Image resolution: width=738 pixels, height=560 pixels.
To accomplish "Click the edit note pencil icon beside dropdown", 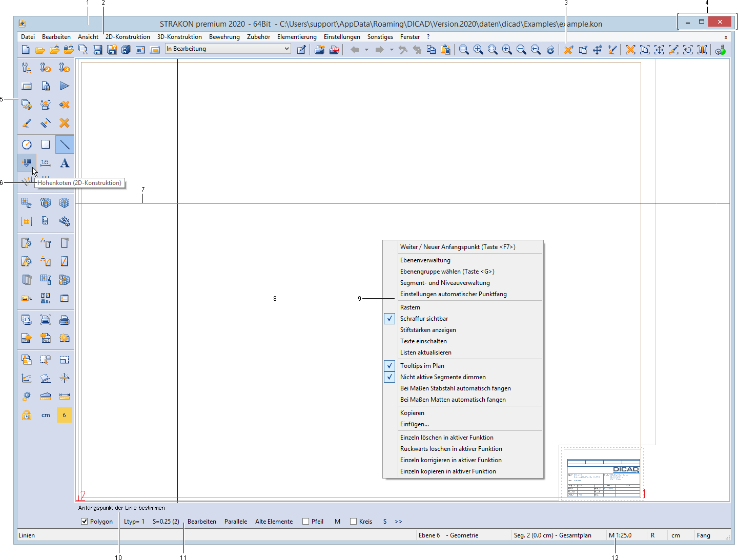I will click(301, 50).
